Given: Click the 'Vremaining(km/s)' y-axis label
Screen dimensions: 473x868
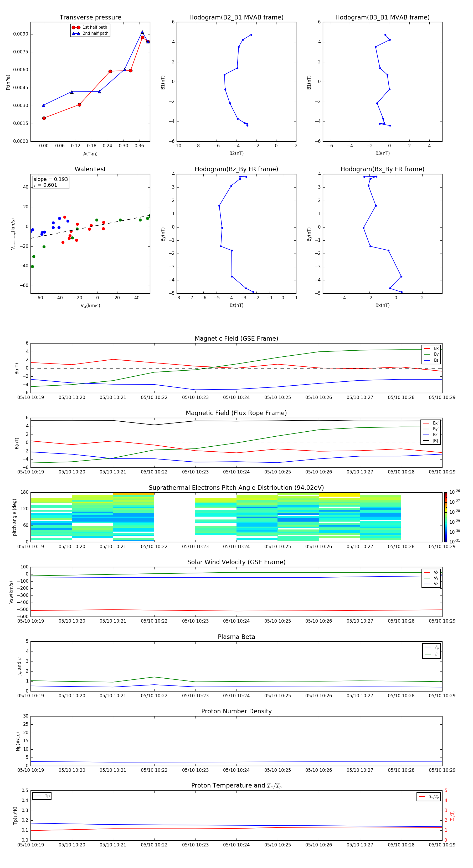Looking at the screenshot, I should coord(13,234).
